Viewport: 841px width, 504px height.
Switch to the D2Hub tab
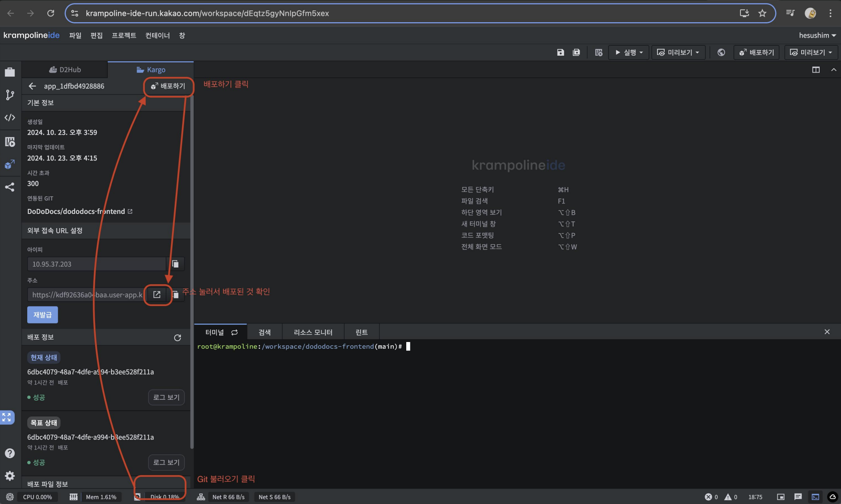click(x=65, y=69)
